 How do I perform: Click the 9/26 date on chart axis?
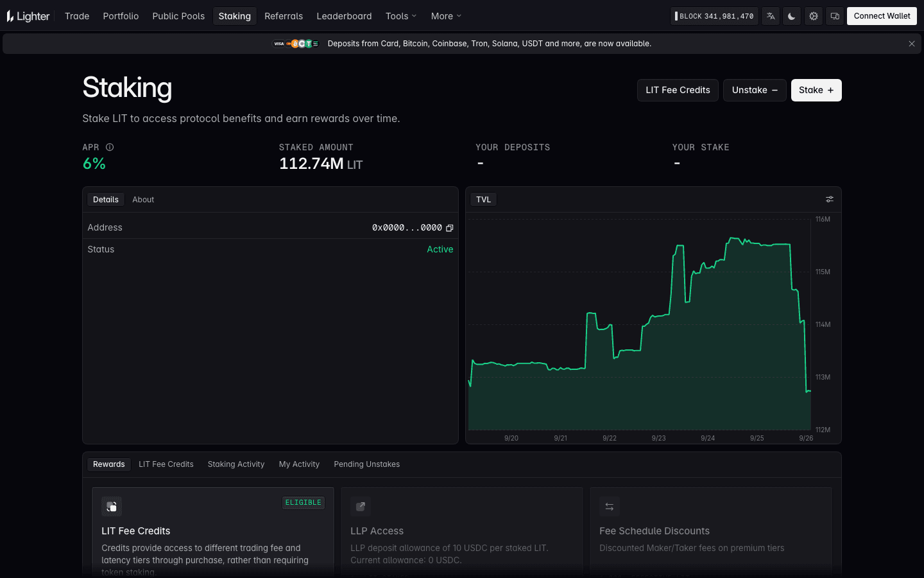[x=806, y=438]
